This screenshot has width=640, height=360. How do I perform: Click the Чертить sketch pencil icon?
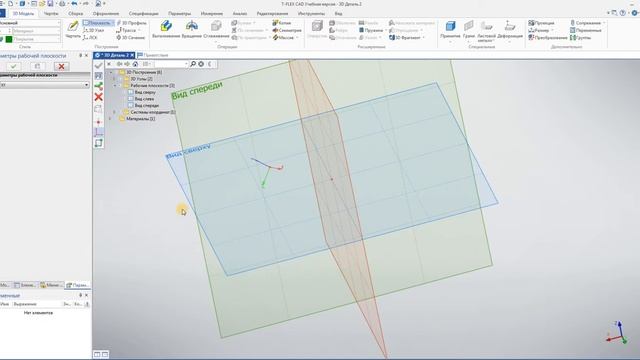[x=73, y=27]
